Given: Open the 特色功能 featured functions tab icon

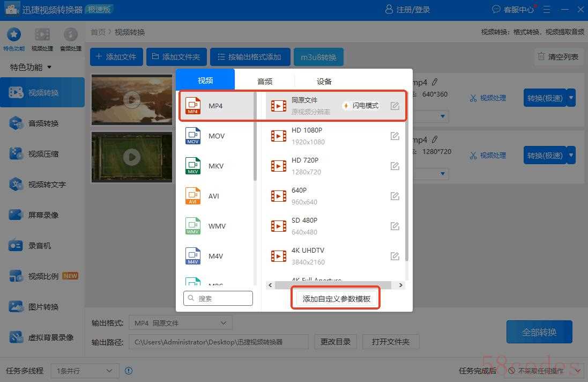Looking at the screenshot, I should pos(14,34).
